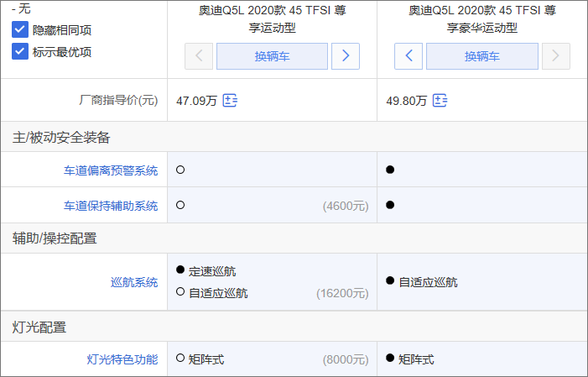
Task: Click hollow circle in 车道偏离预警系统 row
Action: click(x=180, y=170)
